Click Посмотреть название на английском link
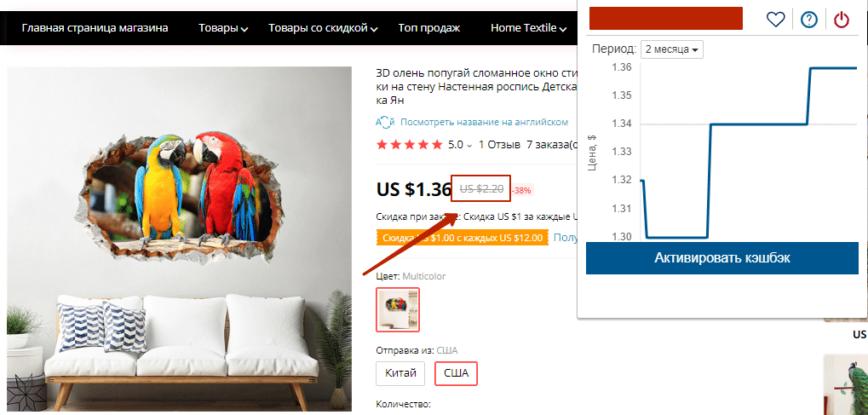The width and height of the screenshot is (868, 415). click(x=484, y=122)
